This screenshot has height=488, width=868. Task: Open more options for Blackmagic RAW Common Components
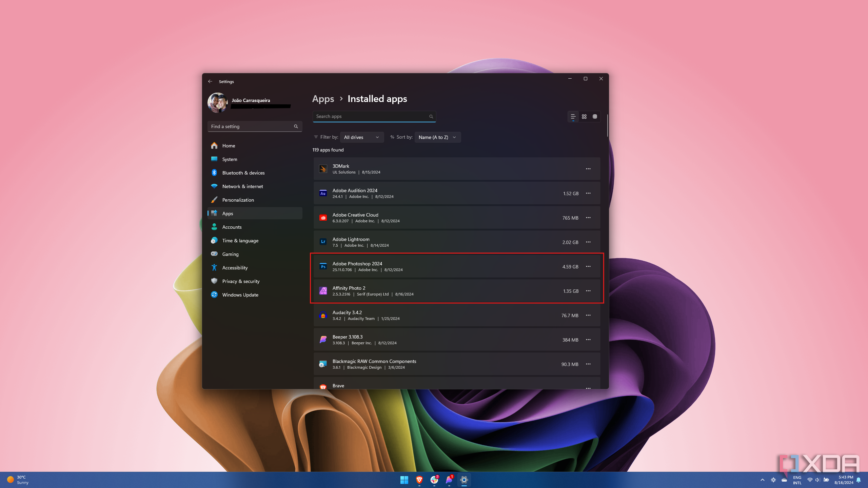588,364
